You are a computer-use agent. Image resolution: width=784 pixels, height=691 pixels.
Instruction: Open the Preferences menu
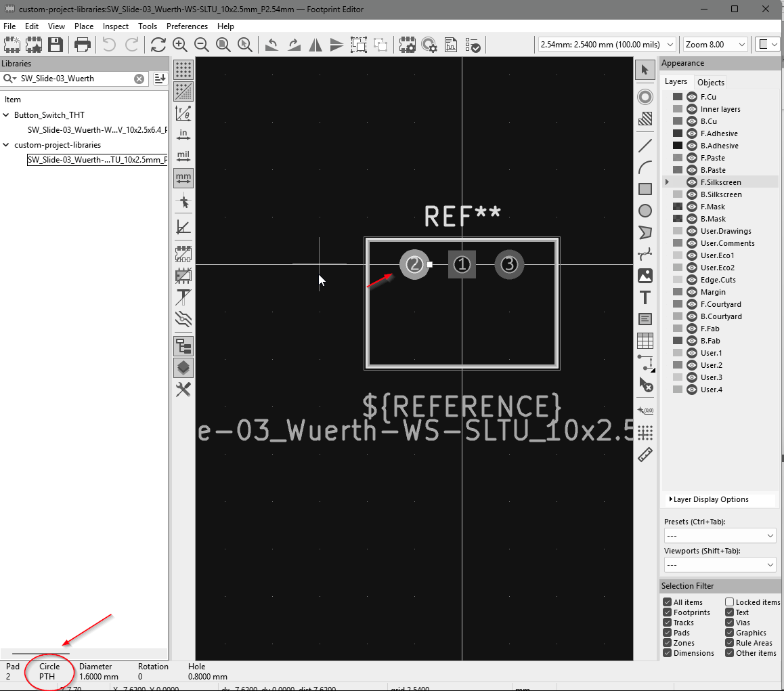pyautogui.click(x=187, y=26)
